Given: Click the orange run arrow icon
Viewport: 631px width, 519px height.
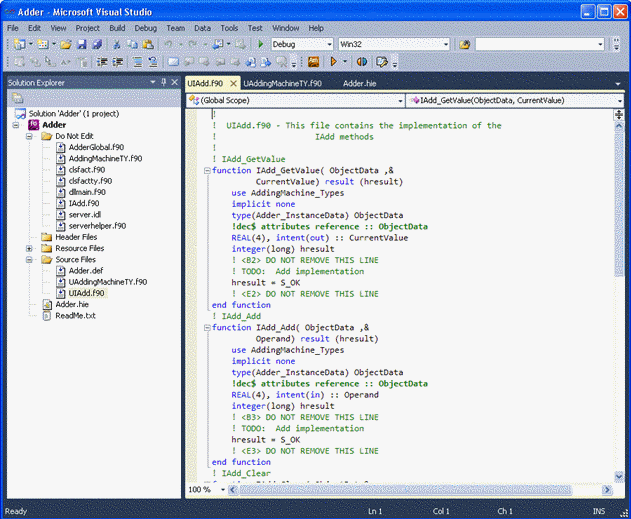Looking at the screenshot, I should click(334, 62).
